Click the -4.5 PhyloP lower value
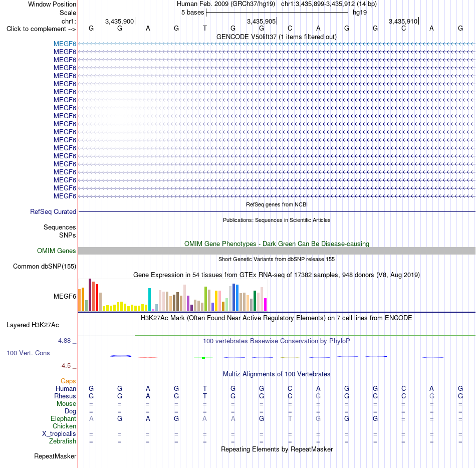This screenshot has height=468, width=476. coord(65,365)
